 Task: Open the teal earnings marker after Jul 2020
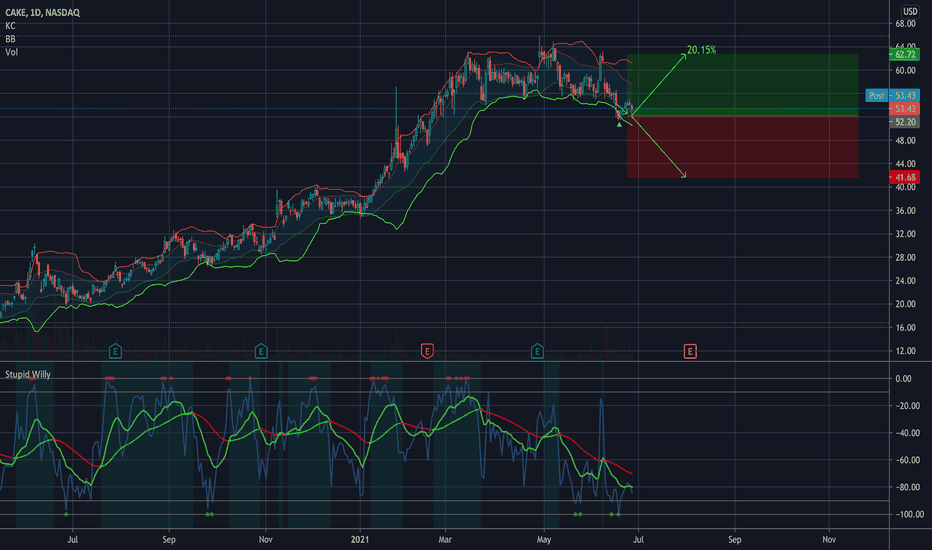(115, 351)
